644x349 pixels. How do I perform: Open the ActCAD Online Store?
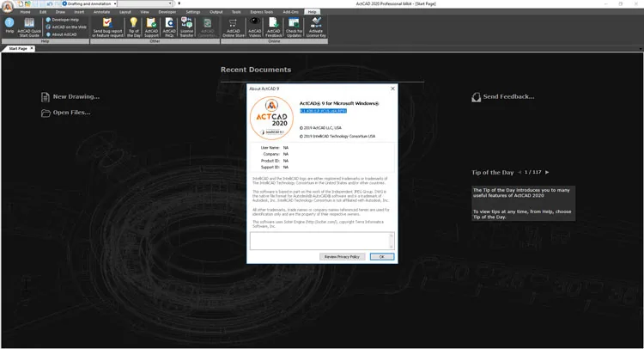(234, 28)
